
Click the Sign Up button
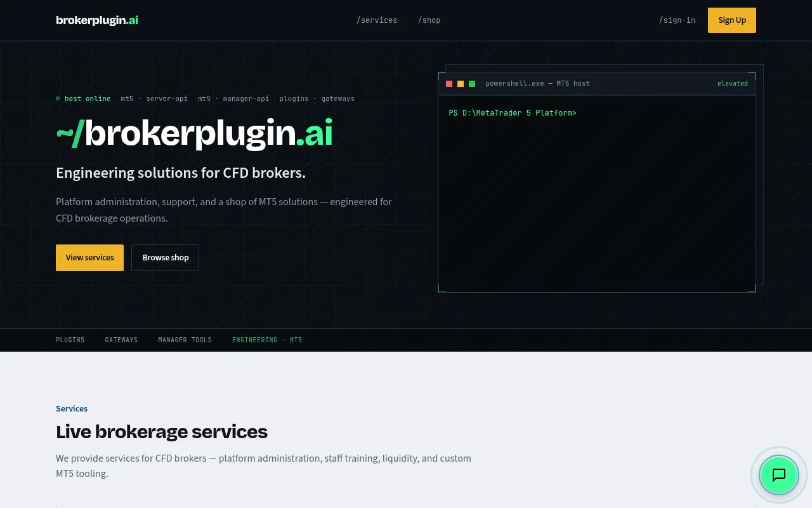point(732,20)
